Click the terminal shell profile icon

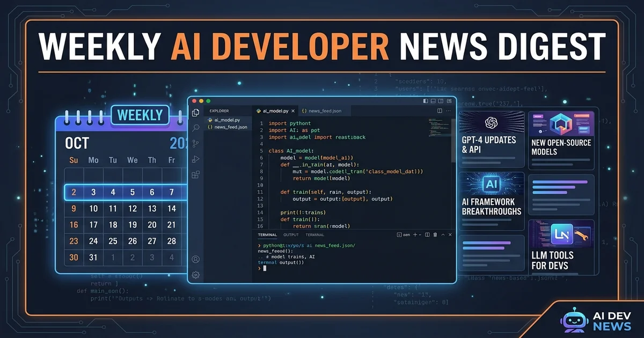click(x=399, y=234)
